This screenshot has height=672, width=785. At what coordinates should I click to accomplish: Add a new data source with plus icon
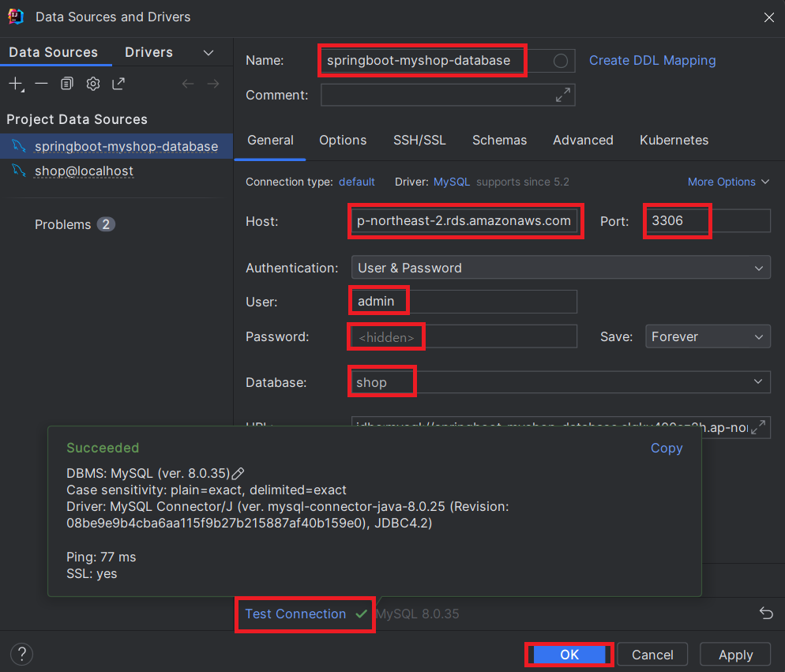[16, 84]
